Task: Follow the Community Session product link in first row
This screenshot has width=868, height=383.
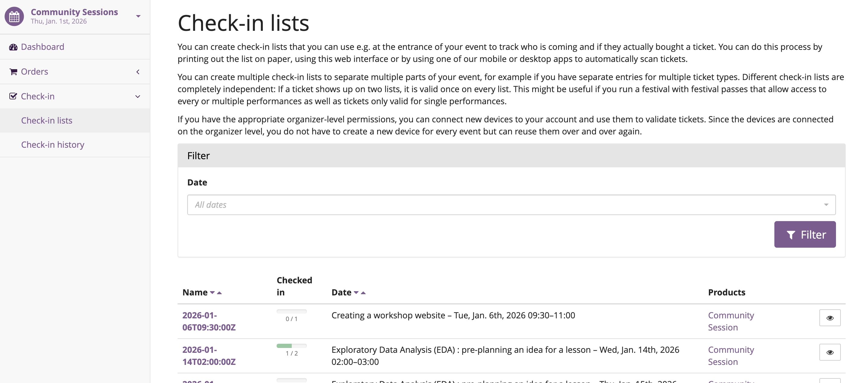Action: click(731, 321)
